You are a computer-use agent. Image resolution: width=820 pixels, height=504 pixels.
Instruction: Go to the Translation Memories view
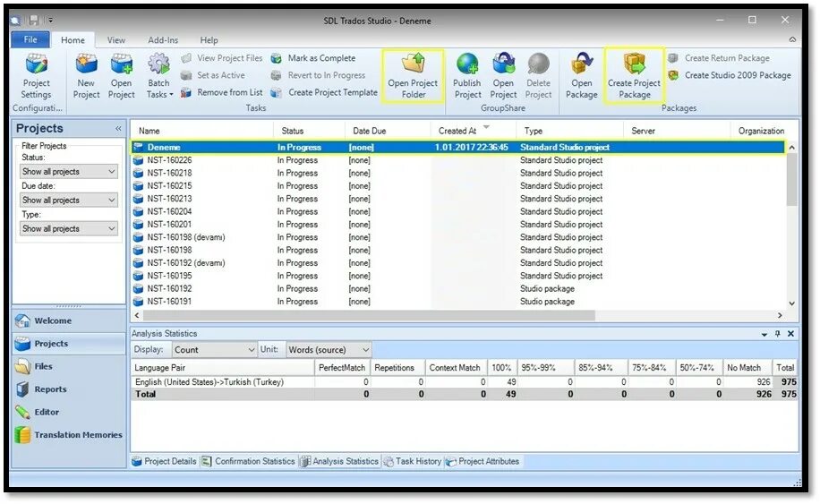click(x=69, y=435)
